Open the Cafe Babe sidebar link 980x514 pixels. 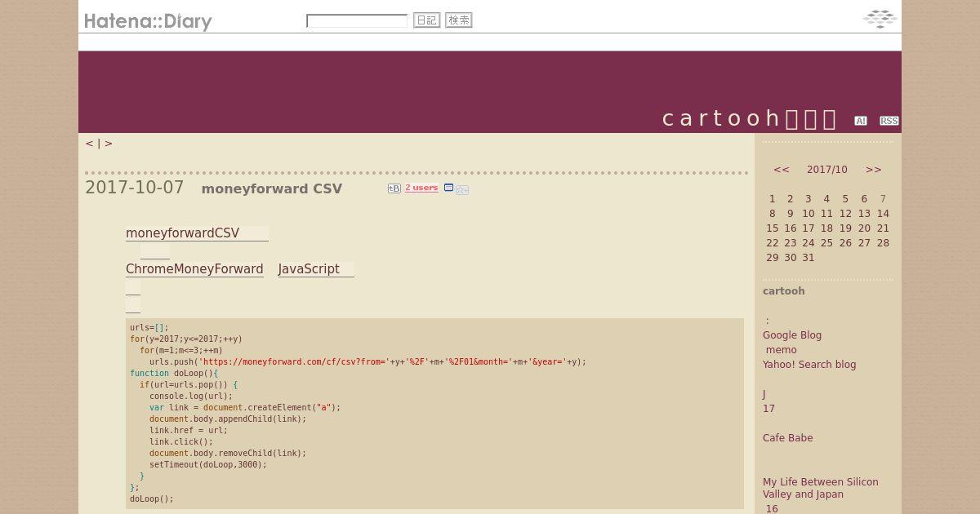788,438
